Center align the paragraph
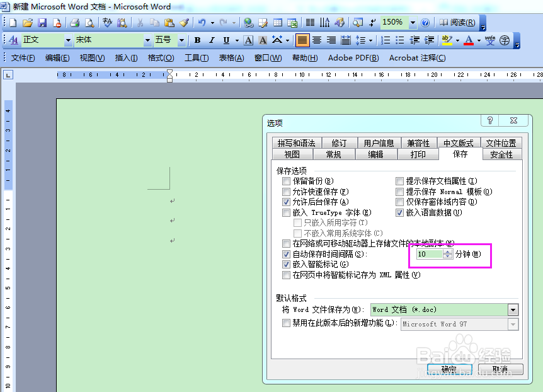Image resolution: width=543 pixels, height=392 pixels. click(x=317, y=40)
